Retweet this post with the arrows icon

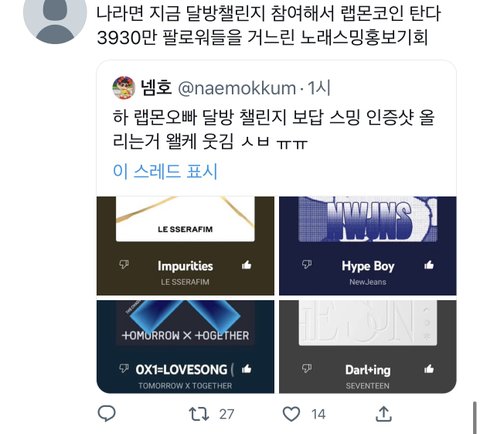pyautogui.click(x=199, y=414)
